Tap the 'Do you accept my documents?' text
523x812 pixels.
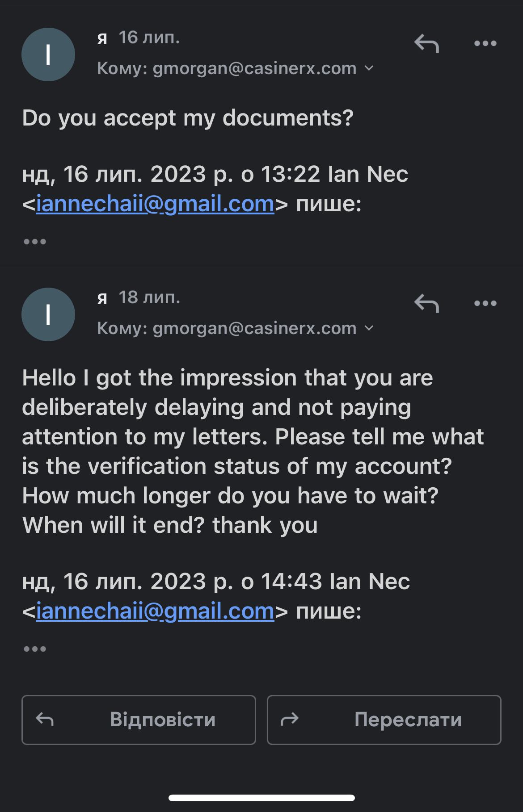[x=188, y=118]
